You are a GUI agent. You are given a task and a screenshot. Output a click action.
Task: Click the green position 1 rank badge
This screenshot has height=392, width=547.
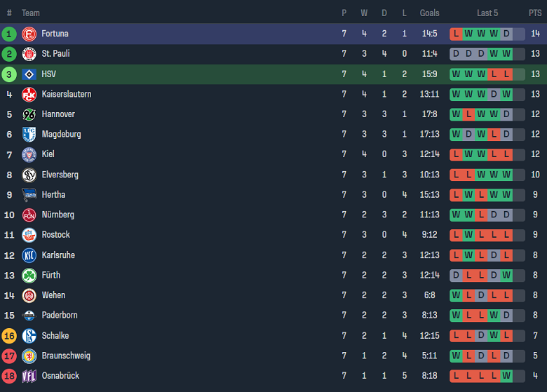point(9,34)
